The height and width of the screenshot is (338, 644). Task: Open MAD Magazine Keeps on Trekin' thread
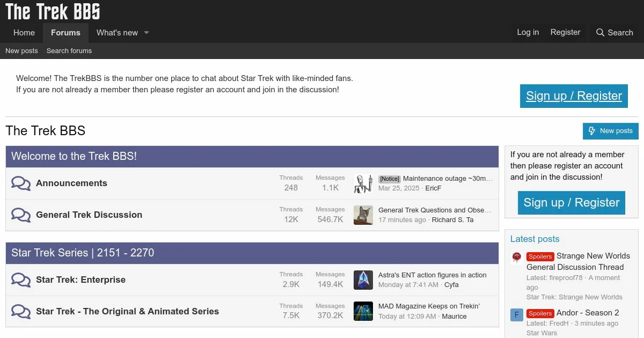coord(429,307)
